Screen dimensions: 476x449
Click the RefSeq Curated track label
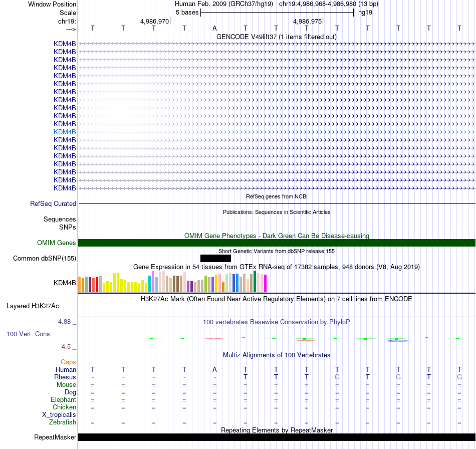coord(53,204)
